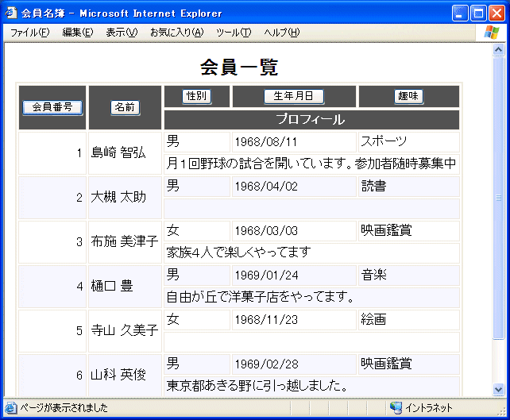
Task: Click member number 3 cell
Action: tap(52, 242)
